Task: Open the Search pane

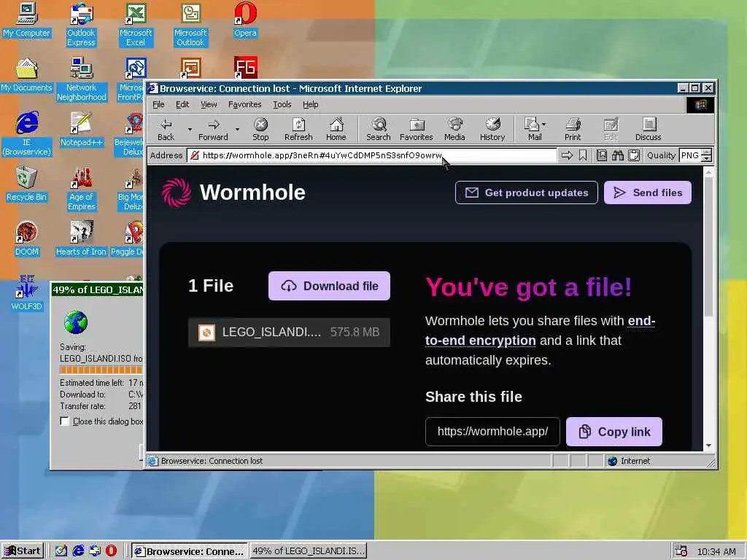Action: [x=379, y=129]
